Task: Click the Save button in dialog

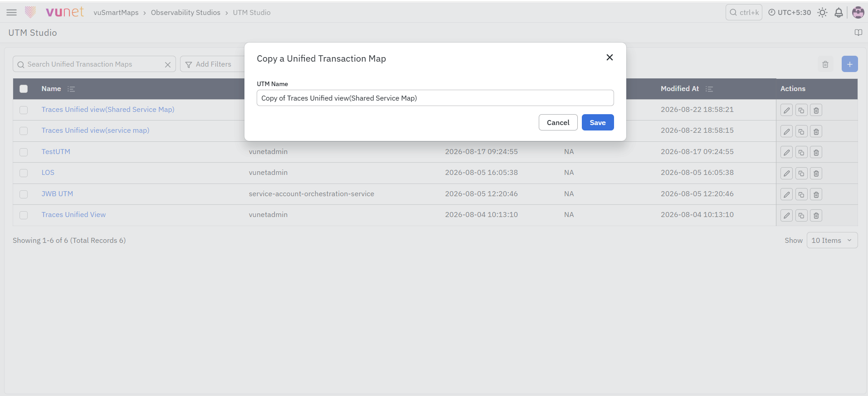Action: pos(597,122)
